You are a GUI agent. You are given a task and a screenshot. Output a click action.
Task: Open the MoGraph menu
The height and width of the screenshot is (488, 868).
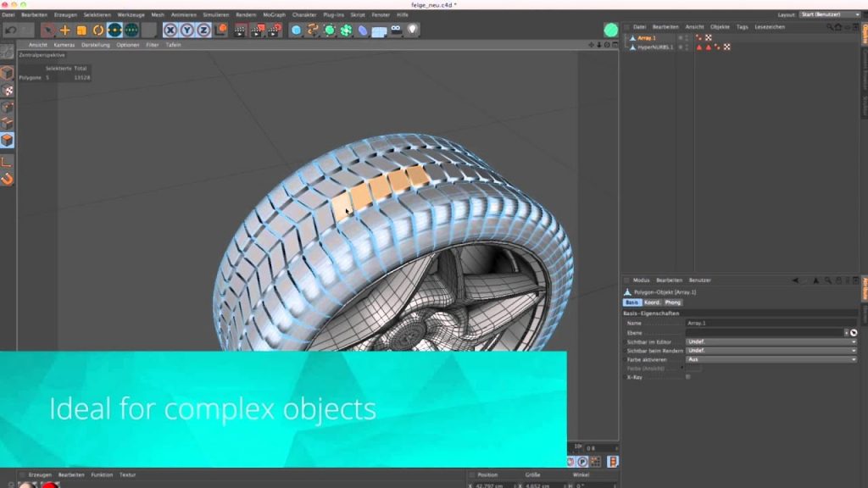(x=274, y=15)
